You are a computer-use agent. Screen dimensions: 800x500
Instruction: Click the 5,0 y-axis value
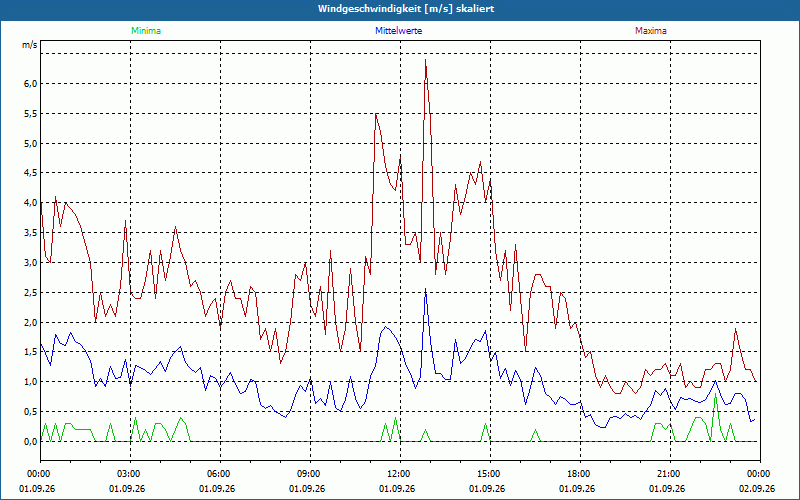(x=31, y=143)
